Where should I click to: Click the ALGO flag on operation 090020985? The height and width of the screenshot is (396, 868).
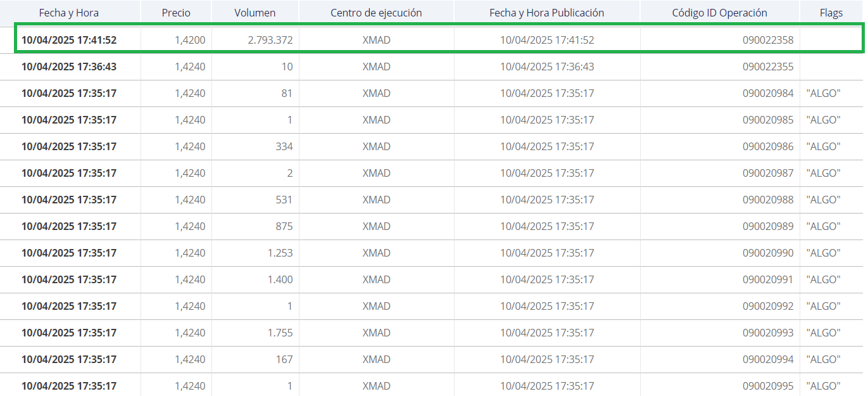(823, 120)
